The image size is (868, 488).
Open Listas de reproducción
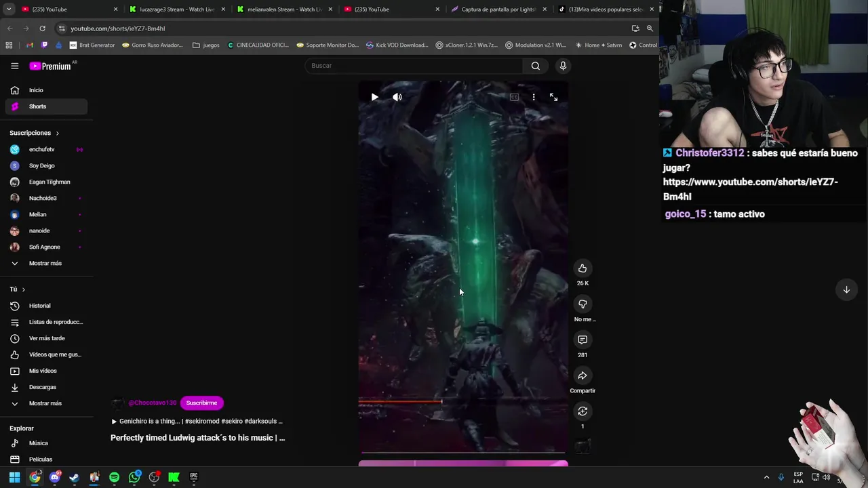point(46,322)
